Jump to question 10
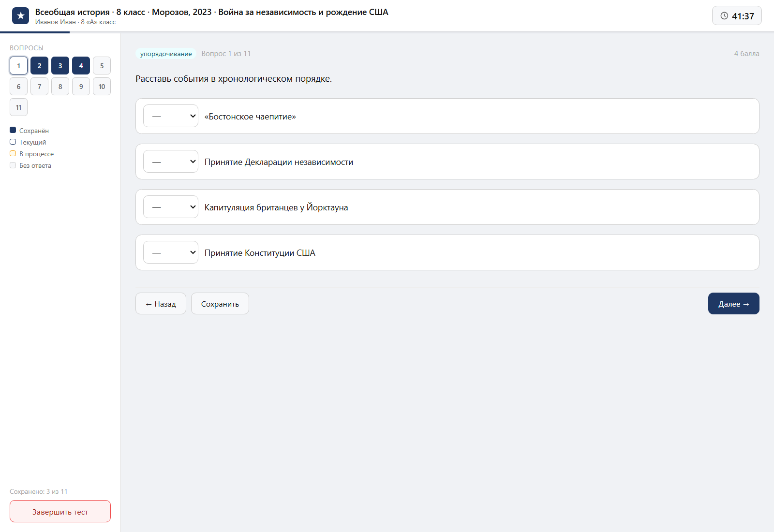Image resolution: width=774 pixels, height=532 pixels. tap(102, 87)
